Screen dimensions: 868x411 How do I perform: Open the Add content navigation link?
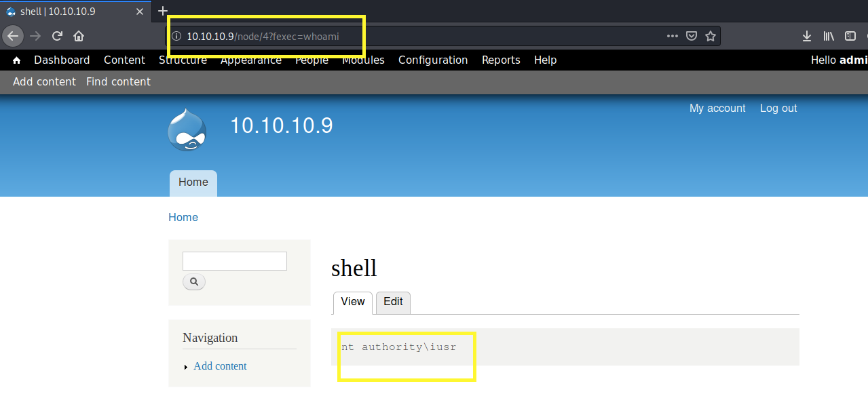pyautogui.click(x=220, y=366)
